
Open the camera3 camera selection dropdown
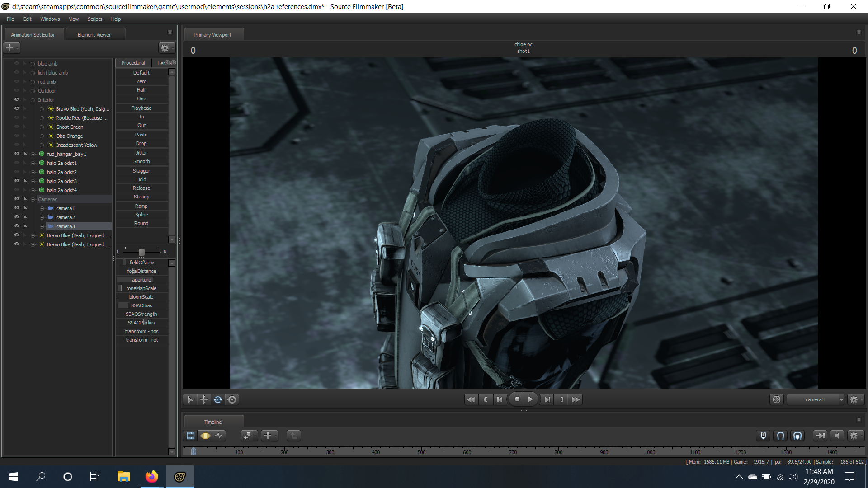(816, 399)
